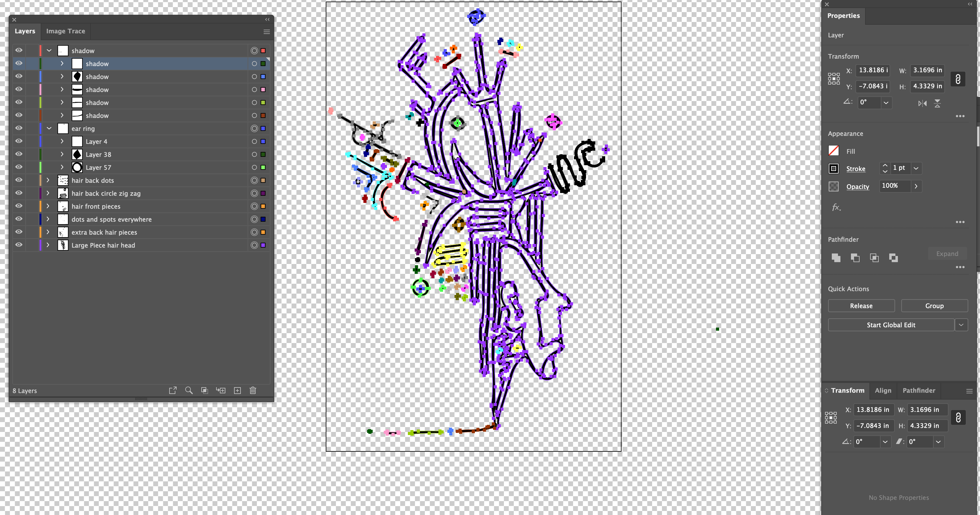Apply the Intersect Pathfinder shape mode
The image size is (980, 515).
pos(874,257)
